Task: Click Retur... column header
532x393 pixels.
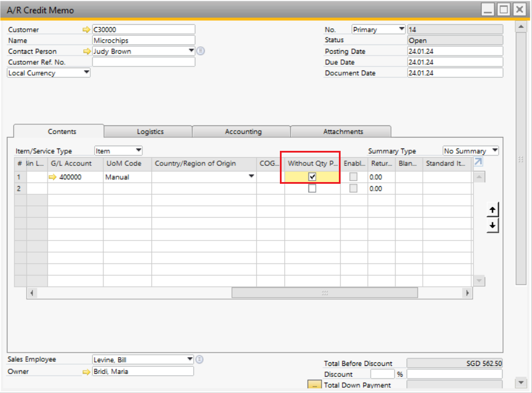Action: 381,164
